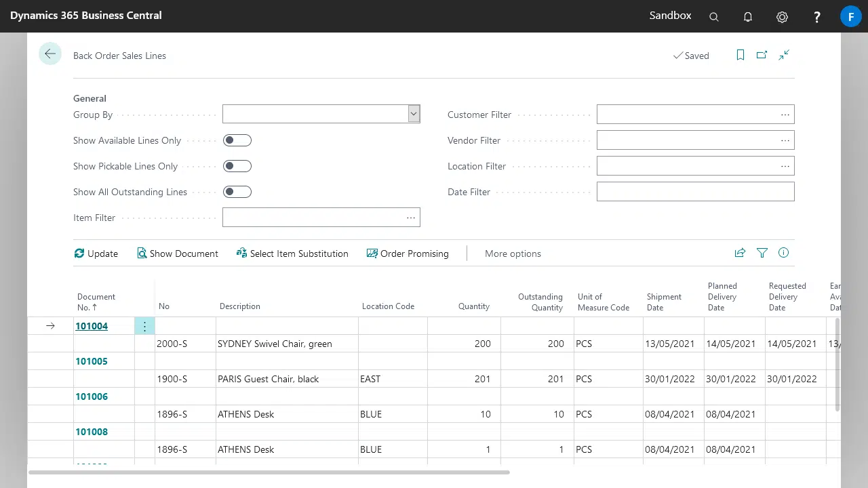Open notifications bell icon
This screenshot has width=868, height=488.
748,17
